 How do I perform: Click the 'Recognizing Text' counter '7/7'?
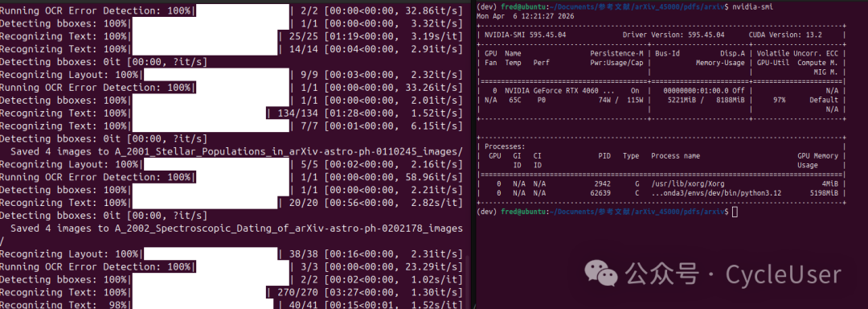click(309, 126)
